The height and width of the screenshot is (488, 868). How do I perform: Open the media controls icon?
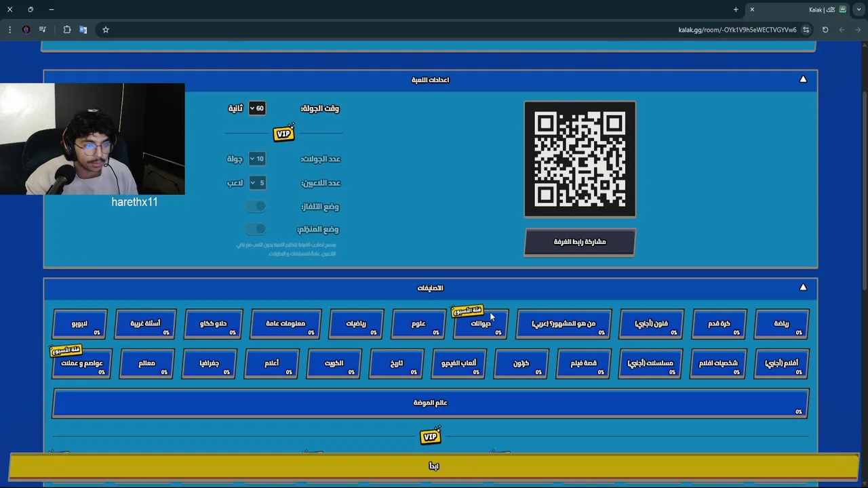pos(43,30)
